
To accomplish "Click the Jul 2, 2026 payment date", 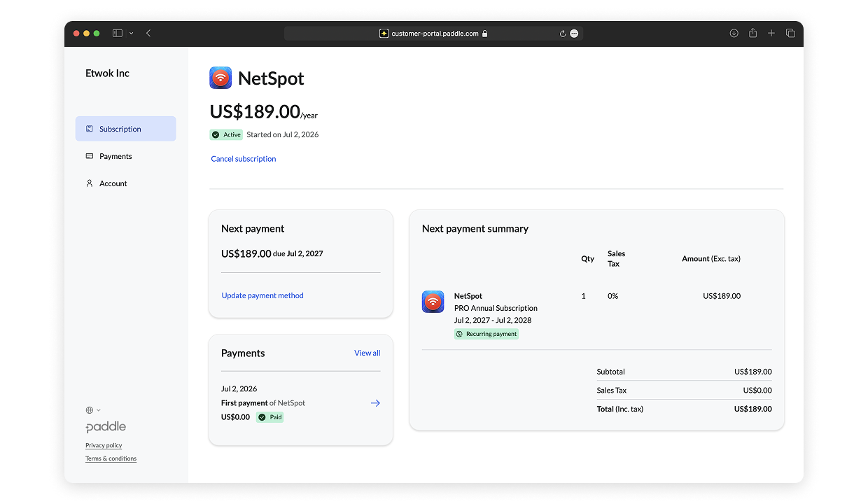I will (x=239, y=388).
